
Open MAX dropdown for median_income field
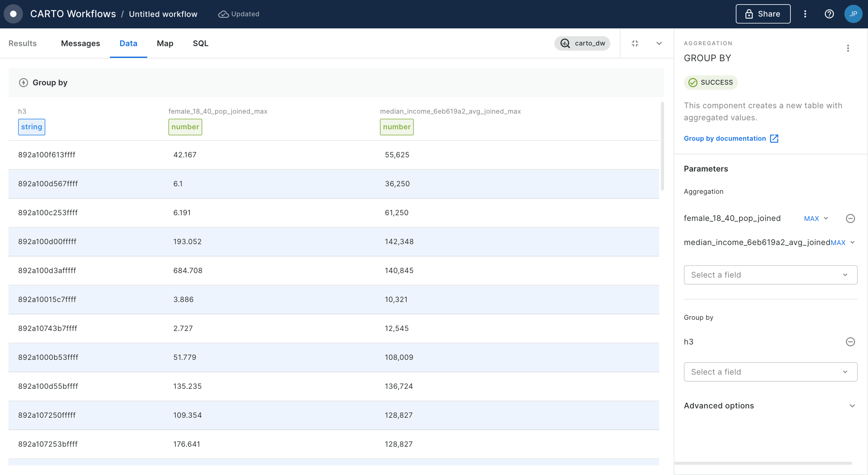click(843, 243)
